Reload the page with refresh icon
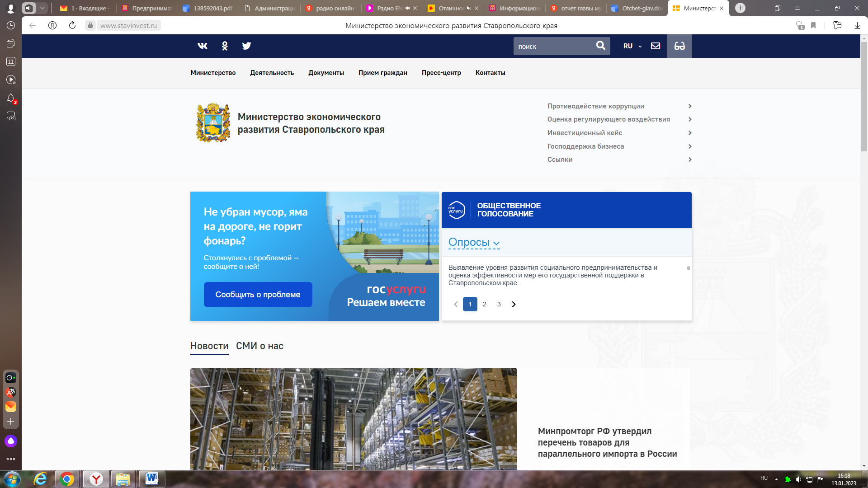Image resolution: width=868 pixels, height=488 pixels. [72, 25]
